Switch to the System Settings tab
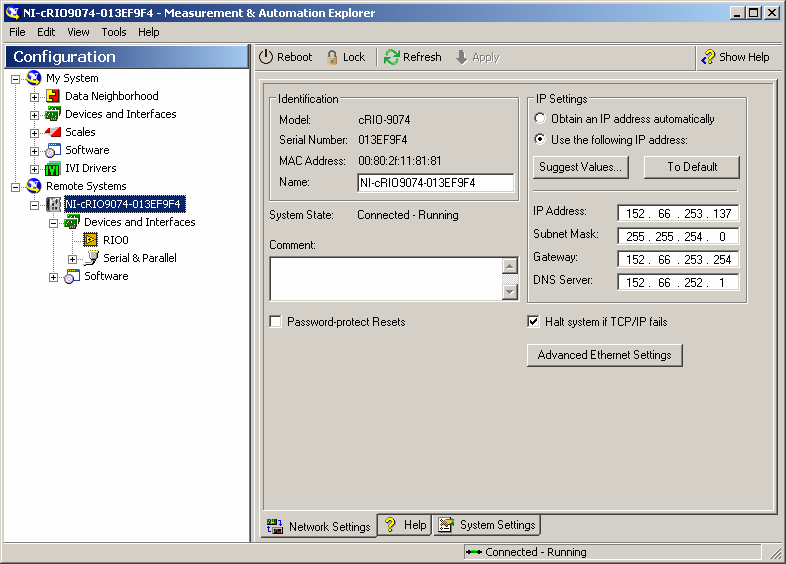The image size is (786, 564). (x=487, y=525)
